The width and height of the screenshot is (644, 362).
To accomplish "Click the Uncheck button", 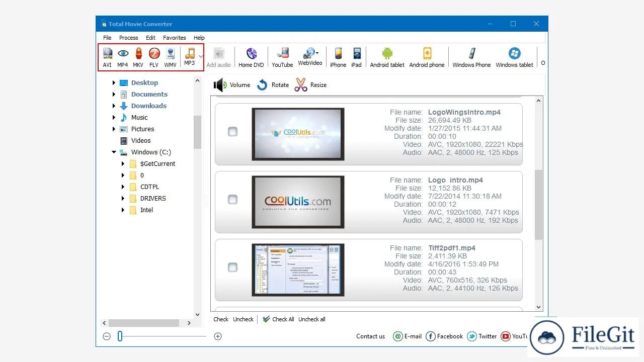I will tap(244, 319).
